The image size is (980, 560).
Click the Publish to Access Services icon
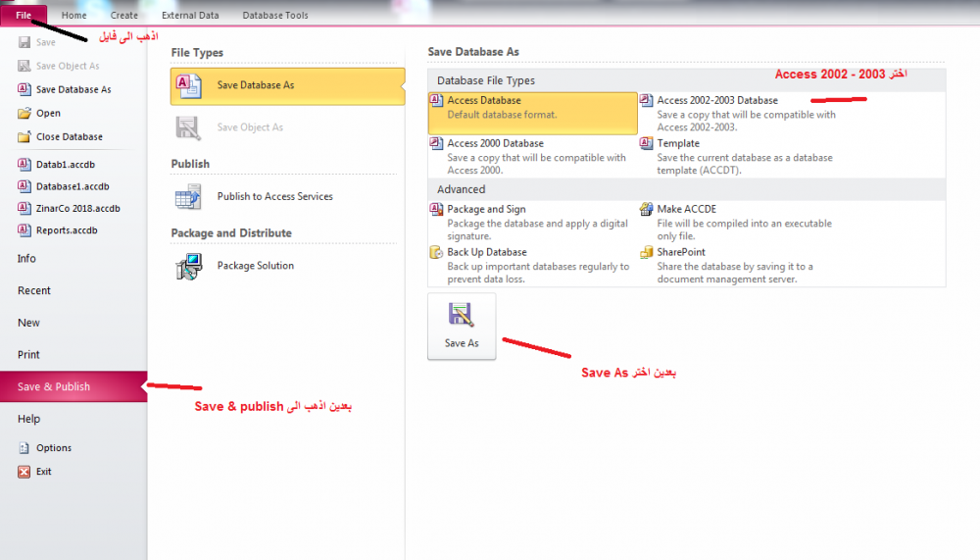click(188, 196)
